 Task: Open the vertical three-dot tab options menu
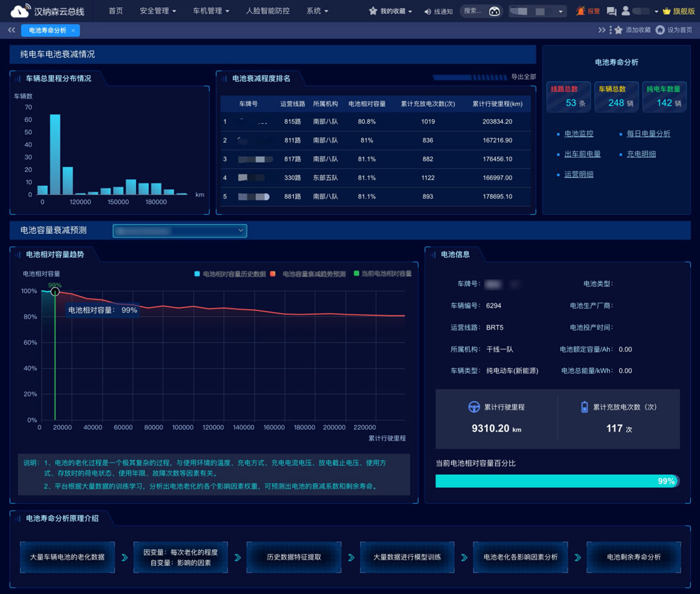point(611,30)
